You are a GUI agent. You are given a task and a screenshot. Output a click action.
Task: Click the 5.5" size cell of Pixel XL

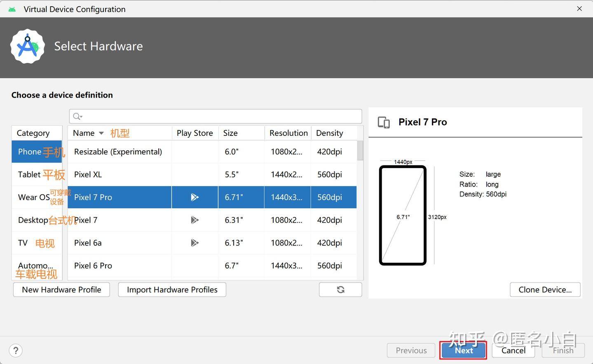point(241,175)
